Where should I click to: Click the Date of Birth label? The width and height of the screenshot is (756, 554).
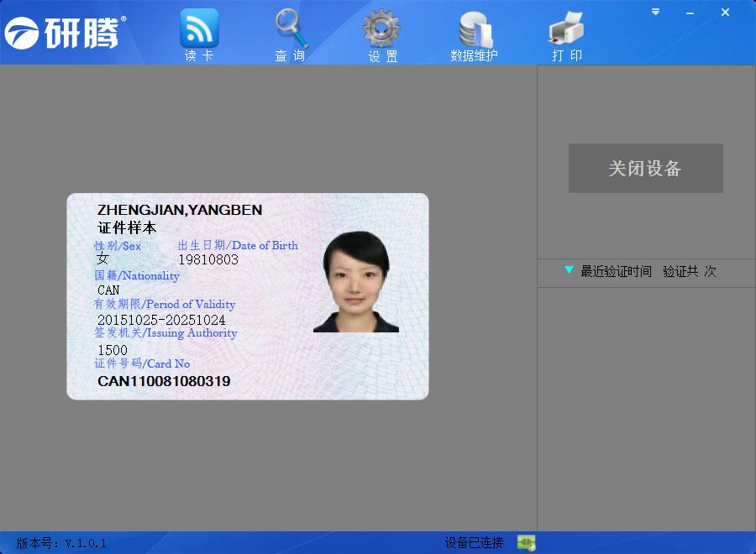[x=238, y=245]
